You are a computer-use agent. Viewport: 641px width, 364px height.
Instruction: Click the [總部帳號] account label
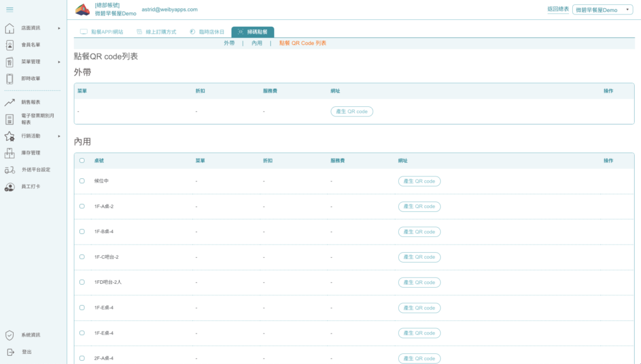[x=107, y=5]
